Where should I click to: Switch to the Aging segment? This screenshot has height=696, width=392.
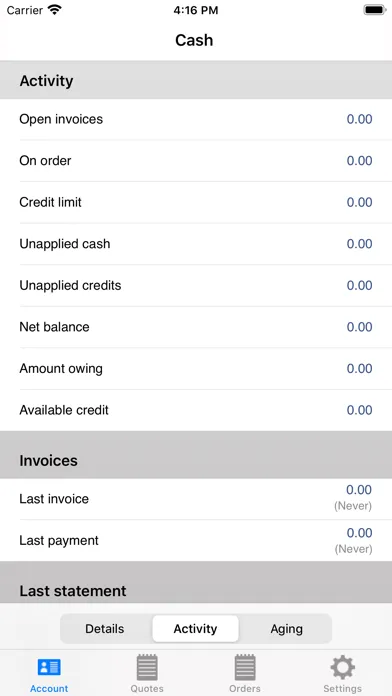[x=286, y=629]
